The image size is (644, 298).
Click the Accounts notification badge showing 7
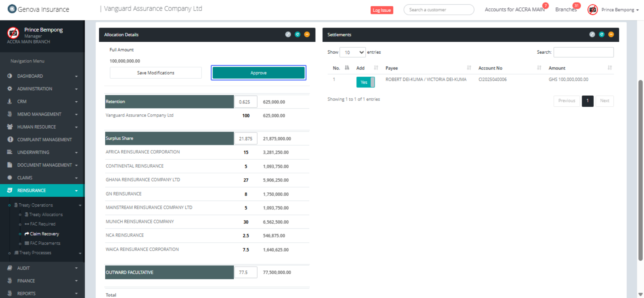(546, 6)
